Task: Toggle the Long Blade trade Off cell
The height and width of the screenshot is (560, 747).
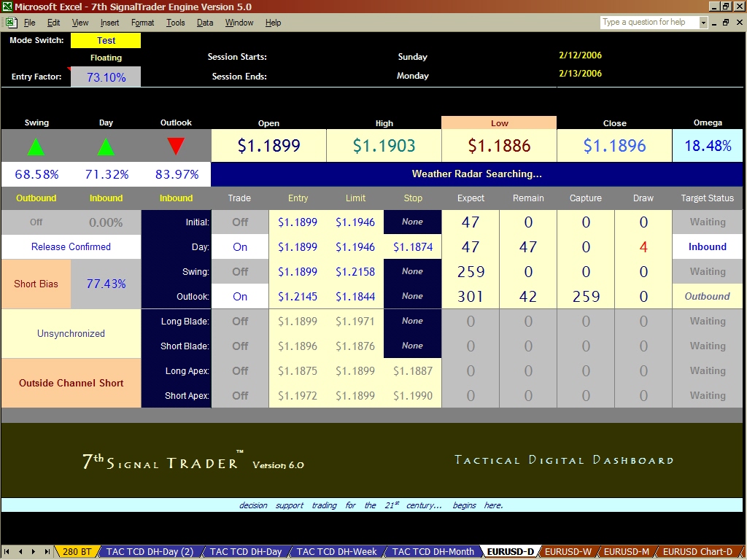Action: point(240,321)
